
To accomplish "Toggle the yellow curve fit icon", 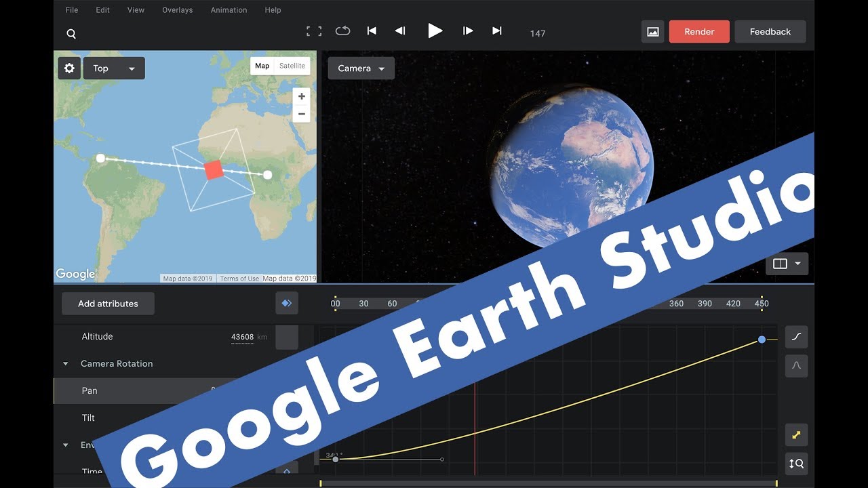I will [797, 434].
